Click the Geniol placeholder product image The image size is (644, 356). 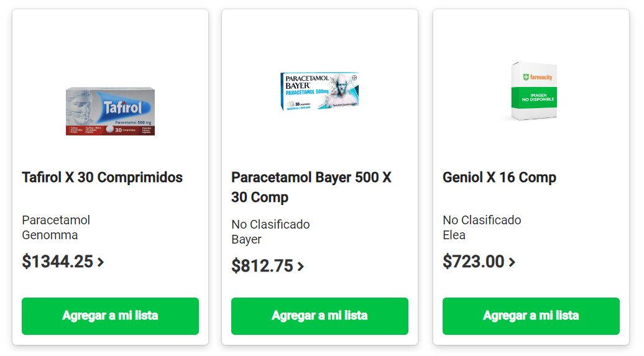pyautogui.click(x=532, y=91)
